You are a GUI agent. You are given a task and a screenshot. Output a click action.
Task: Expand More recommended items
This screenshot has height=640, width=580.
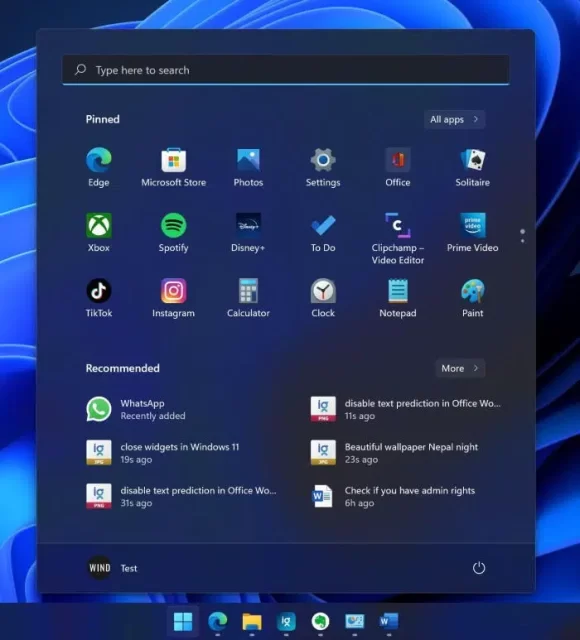(x=460, y=368)
